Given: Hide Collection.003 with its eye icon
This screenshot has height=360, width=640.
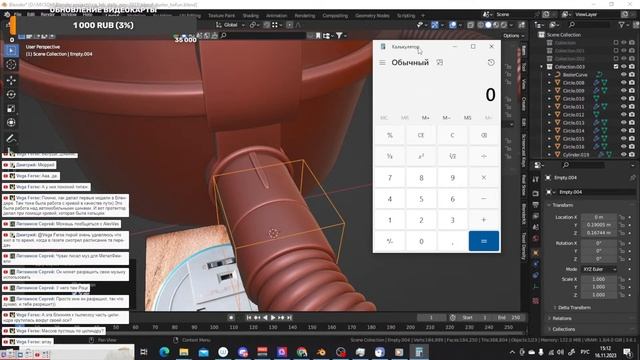Looking at the screenshot, I should click(624, 67).
